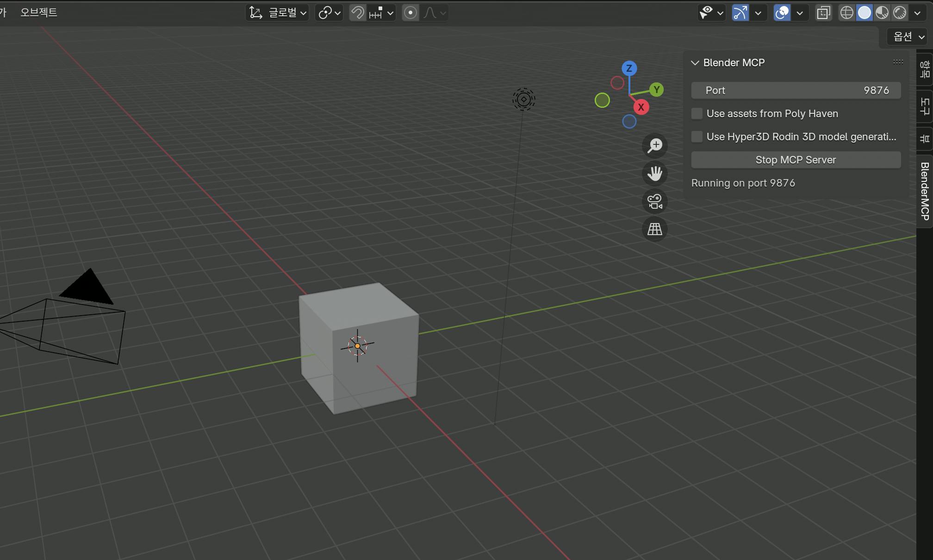Select the BlenderMCP sidebar tab
933x560 pixels.
(925, 191)
